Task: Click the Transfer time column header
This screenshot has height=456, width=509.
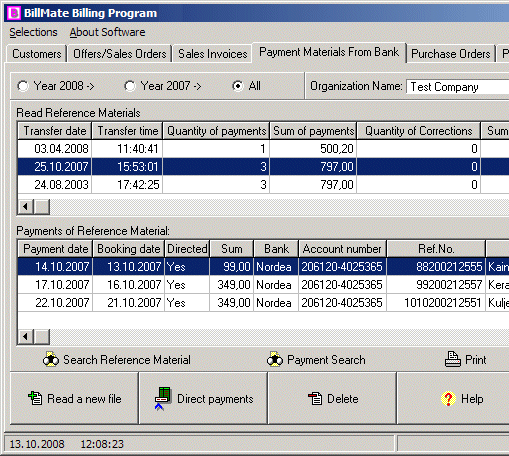Action: point(127,131)
